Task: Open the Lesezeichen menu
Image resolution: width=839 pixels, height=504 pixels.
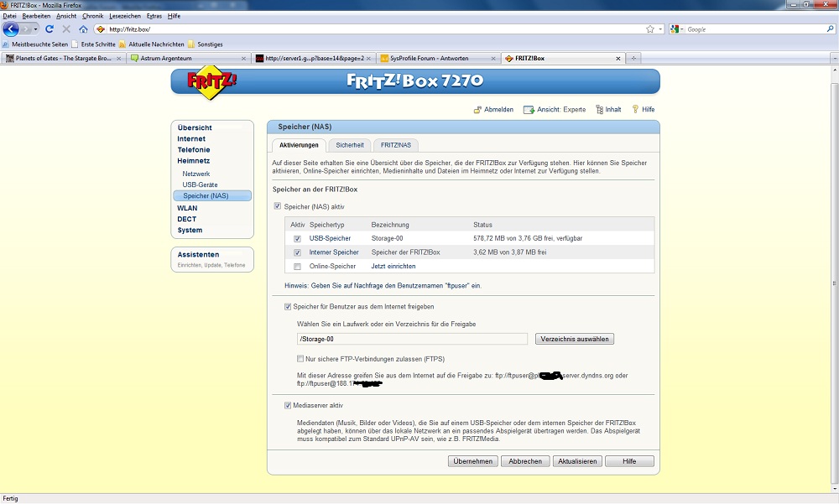Action: (x=125, y=16)
